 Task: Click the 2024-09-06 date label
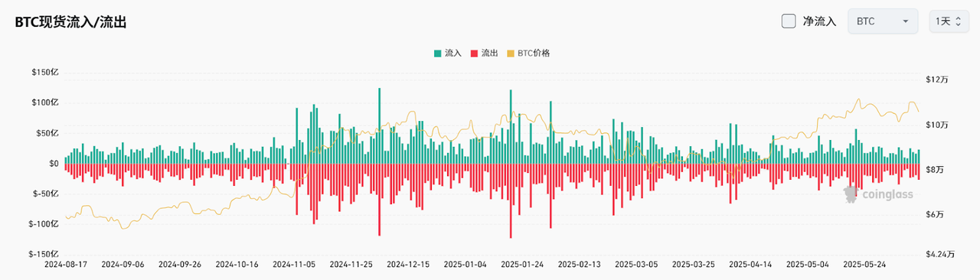tap(123, 265)
